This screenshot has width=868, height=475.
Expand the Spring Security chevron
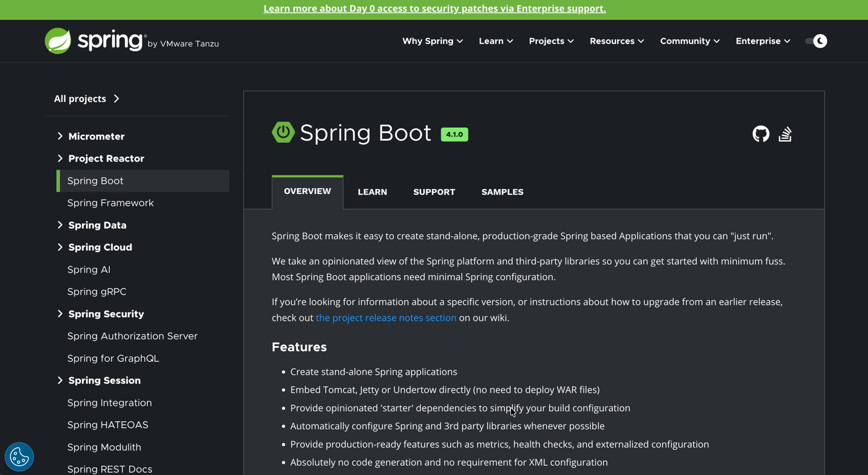coord(60,314)
